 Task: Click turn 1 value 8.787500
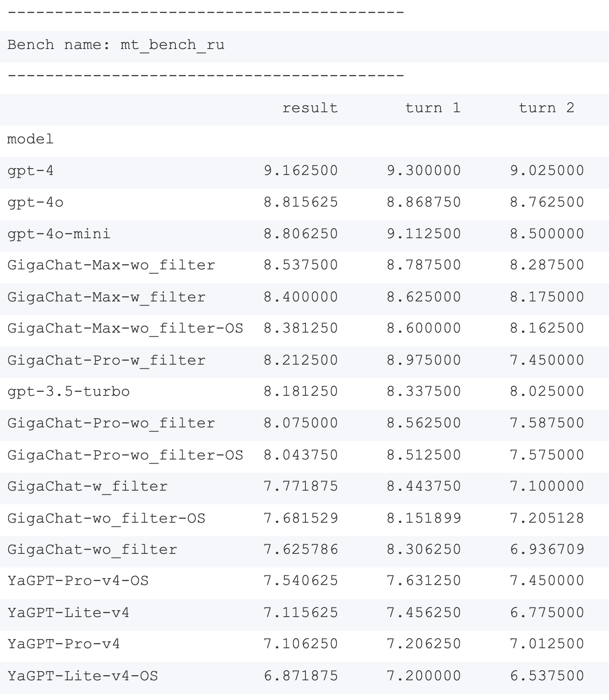click(x=424, y=265)
